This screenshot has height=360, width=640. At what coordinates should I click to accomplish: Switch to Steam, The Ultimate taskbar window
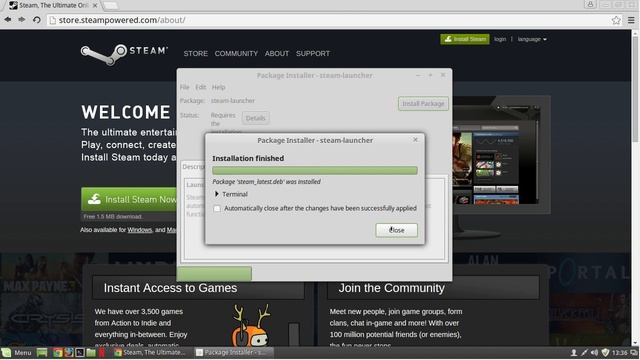click(151, 353)
